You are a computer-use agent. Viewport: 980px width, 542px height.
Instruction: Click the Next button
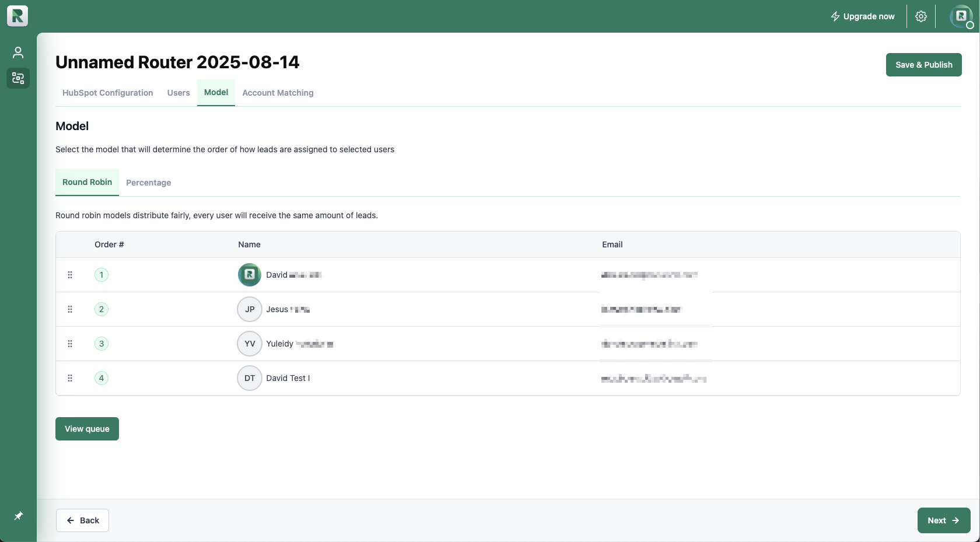click(x=944, y=520)
